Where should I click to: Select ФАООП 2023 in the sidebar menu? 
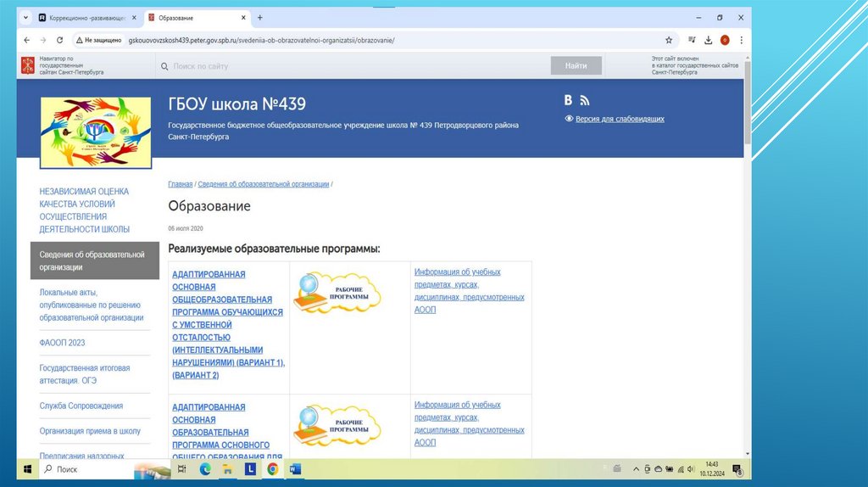click(62, 343)
